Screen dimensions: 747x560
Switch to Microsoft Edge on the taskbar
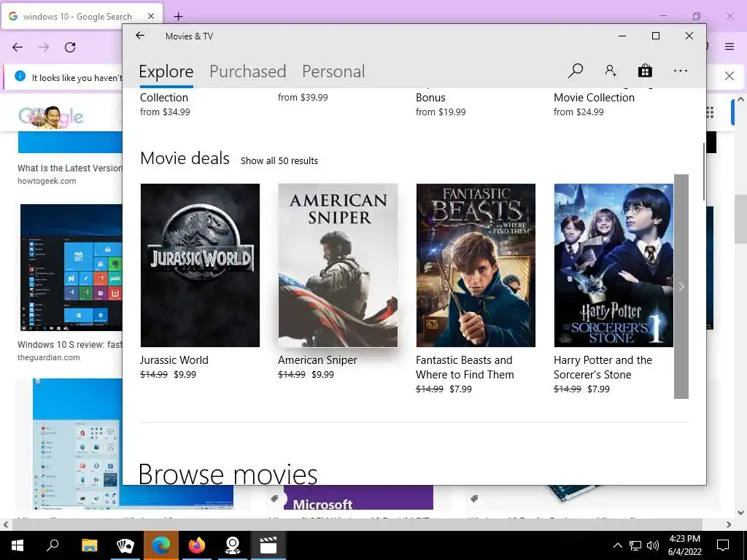pyautogui.click(x=161, y=545)
